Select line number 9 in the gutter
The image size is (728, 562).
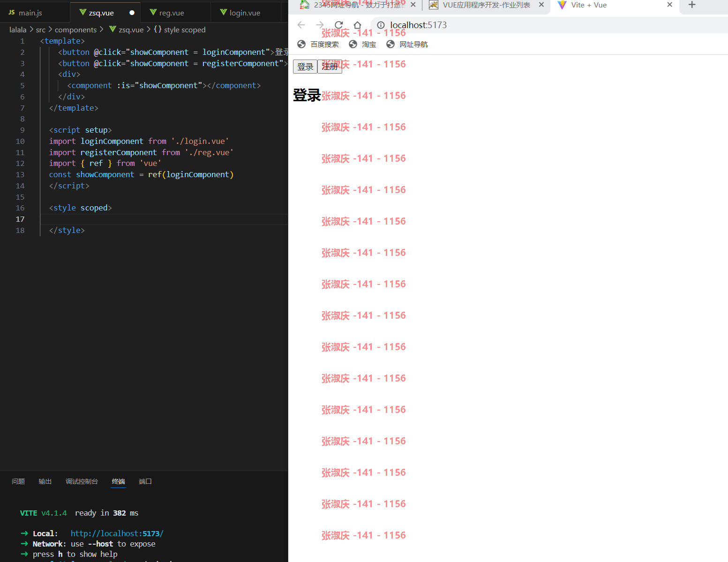coord(22,130)
